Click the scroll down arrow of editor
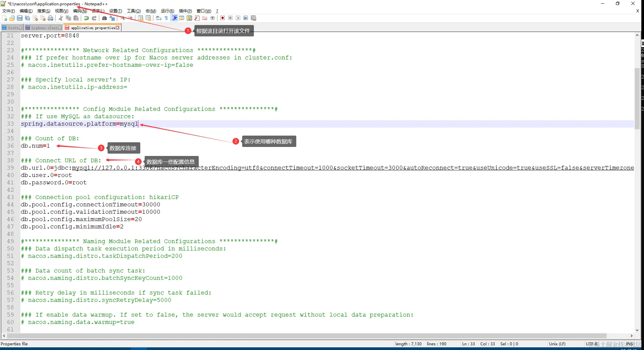Screen dimensions: 644x350 click(637, 330)
